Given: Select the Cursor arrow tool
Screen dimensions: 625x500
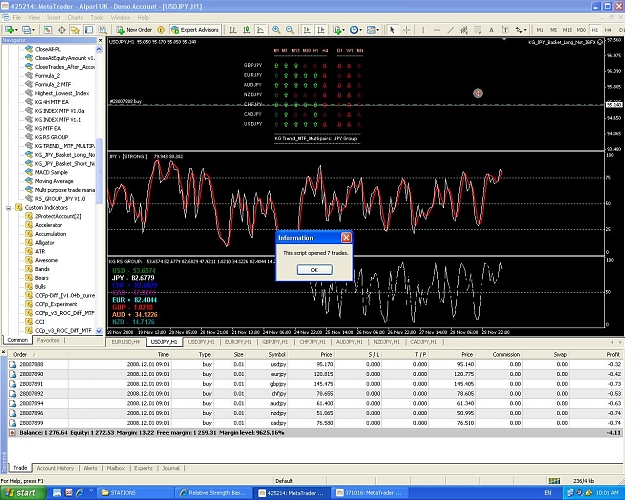Looking at the screenshot, I should pos(392,30).
